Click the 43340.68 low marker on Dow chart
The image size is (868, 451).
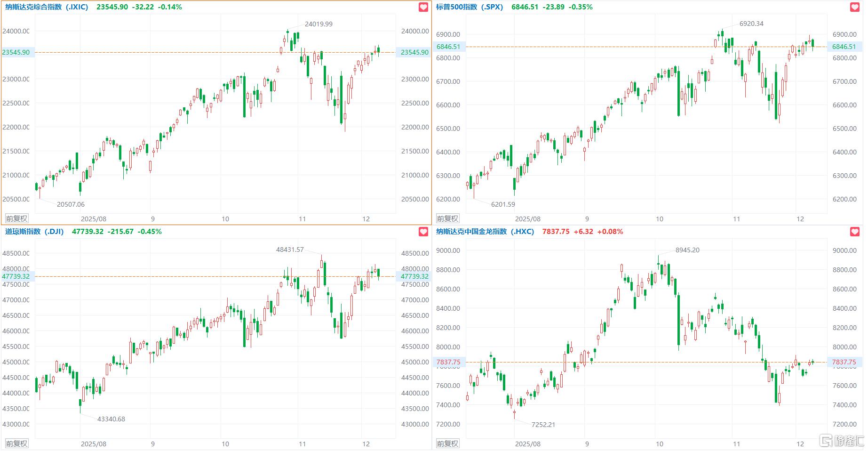(111, 419)
